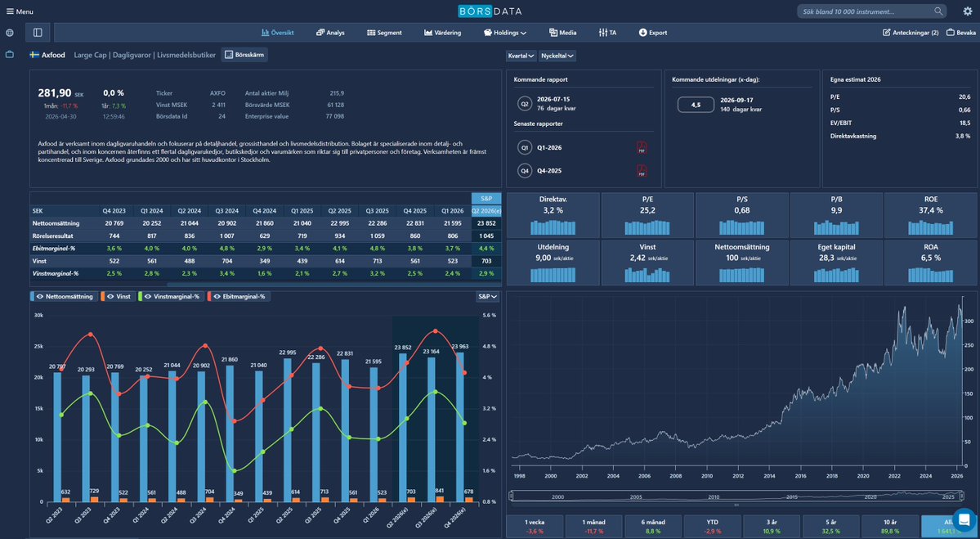
Task: Open the Värdering tab
Action: tap(442, 33)
